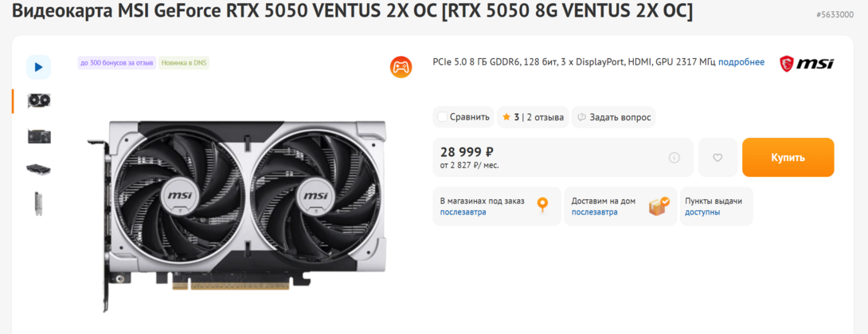Play the product video thumbnail
The height and width of the screenshot is (334, 868).
pyautogui.click(x=39, y=67)
